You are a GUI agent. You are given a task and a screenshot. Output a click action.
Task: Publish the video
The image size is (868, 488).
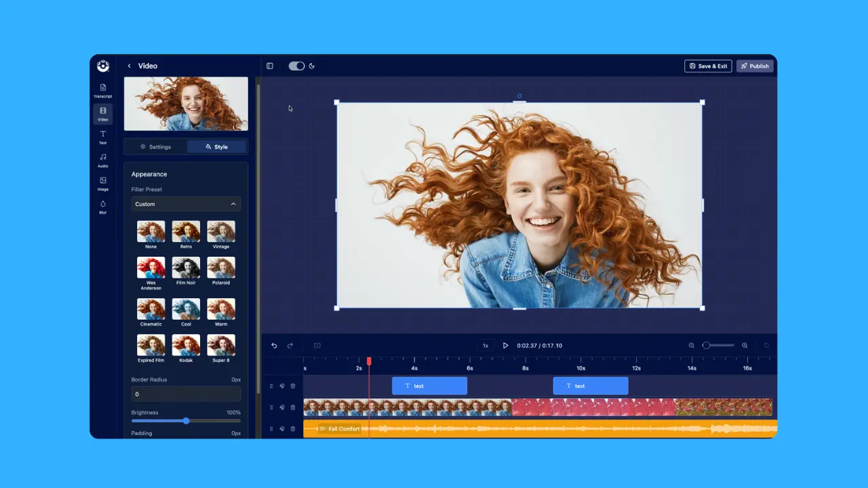point(755,66)
